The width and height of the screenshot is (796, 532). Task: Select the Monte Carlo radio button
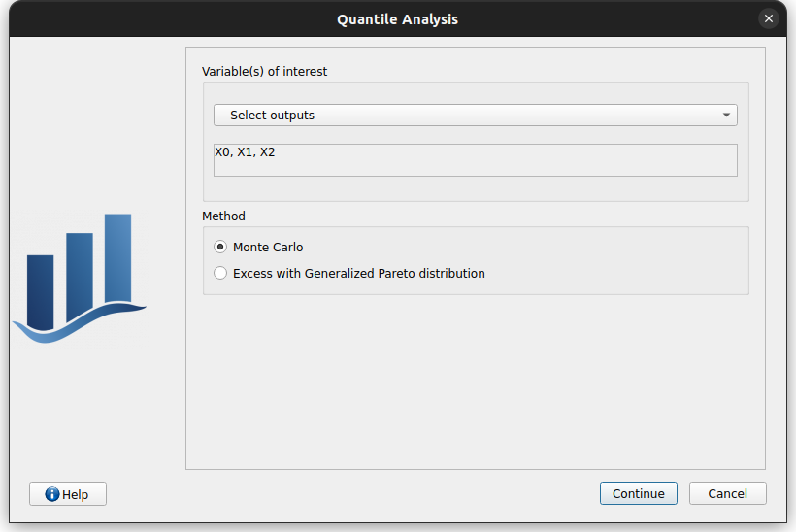(x=220, y=248)
